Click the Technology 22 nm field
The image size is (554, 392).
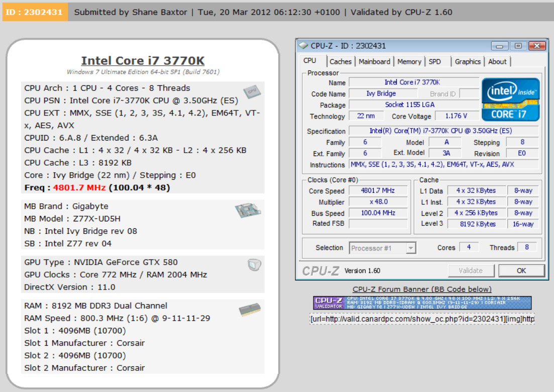pos(366,116)
